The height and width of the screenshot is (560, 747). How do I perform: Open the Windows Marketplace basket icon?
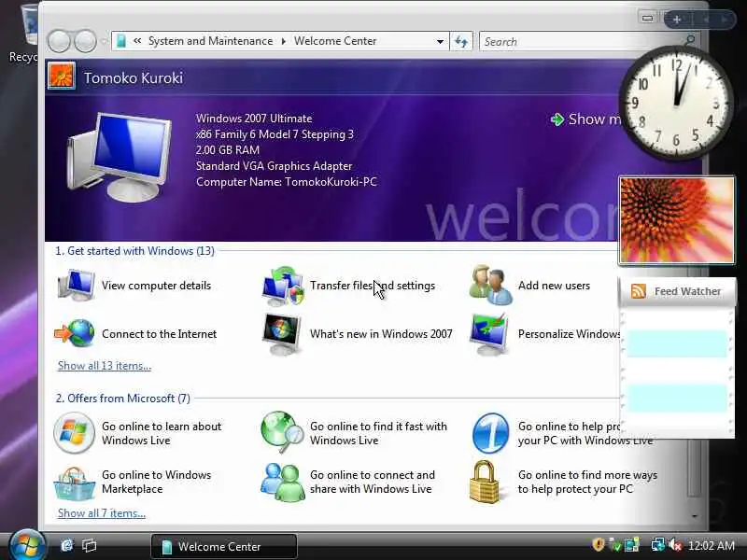coord(74,483)
